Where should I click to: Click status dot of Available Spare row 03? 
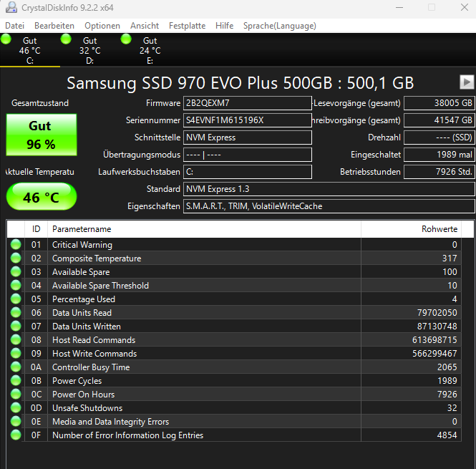pos(16,272)
